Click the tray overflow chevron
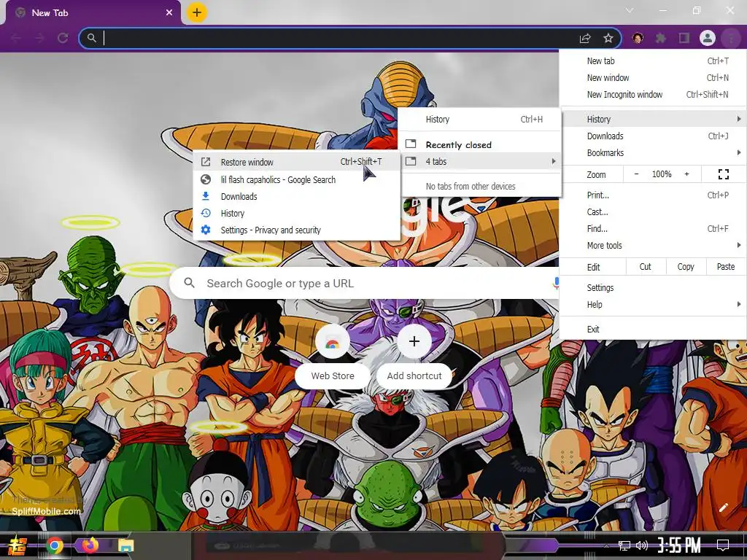This screenshot has width=747, height=560. click(606, 545)
